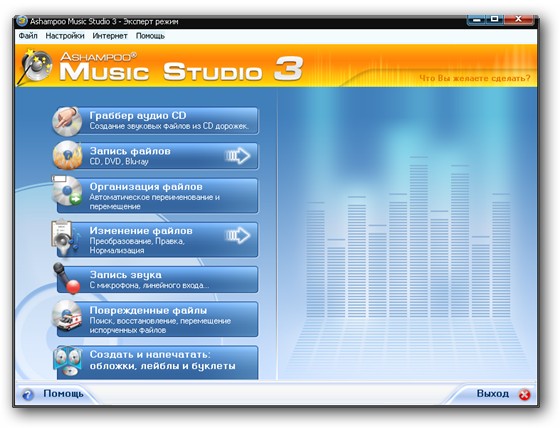This screenshot has width=560, height=428.
Task: Click the disc-with-arrow Организация файлов icon
Action: 67,191
